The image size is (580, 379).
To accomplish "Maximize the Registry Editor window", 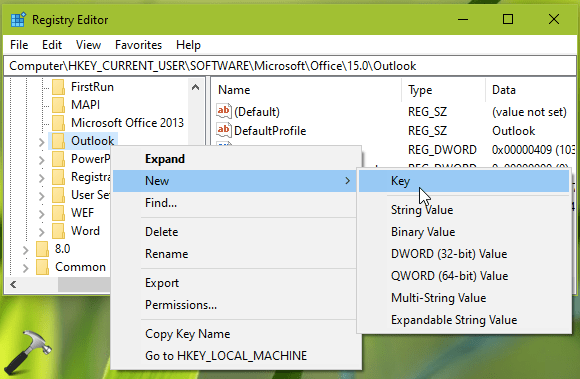I will tap(508, 19).
